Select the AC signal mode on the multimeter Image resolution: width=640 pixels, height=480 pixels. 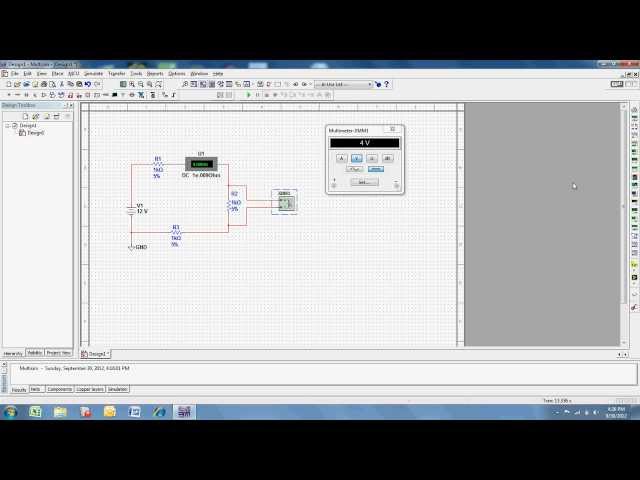coord(354,169)
